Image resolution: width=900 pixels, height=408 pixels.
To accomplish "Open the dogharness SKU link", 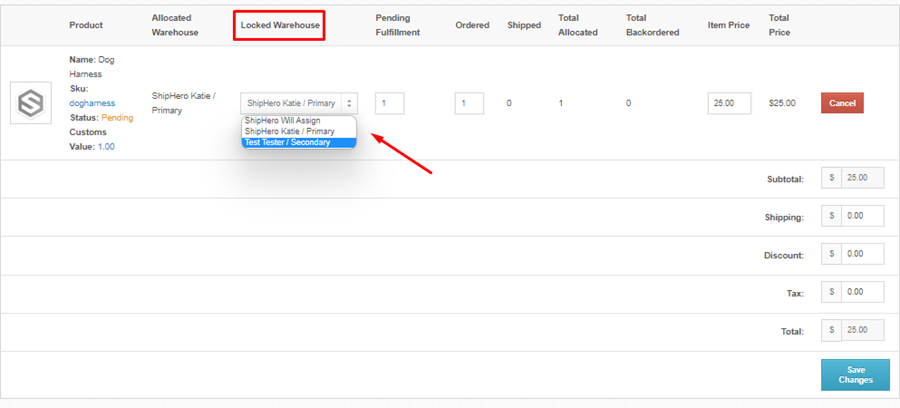I will coord(92,103).
